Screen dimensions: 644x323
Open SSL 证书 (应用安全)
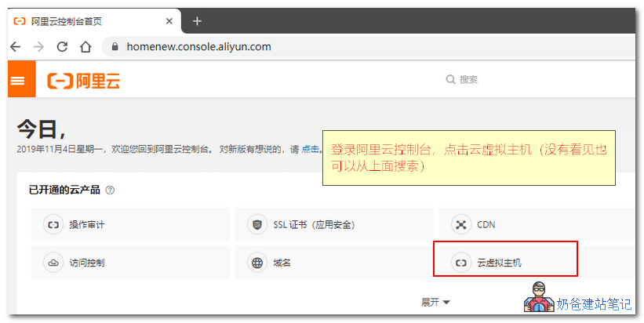[x=334, y=224]
